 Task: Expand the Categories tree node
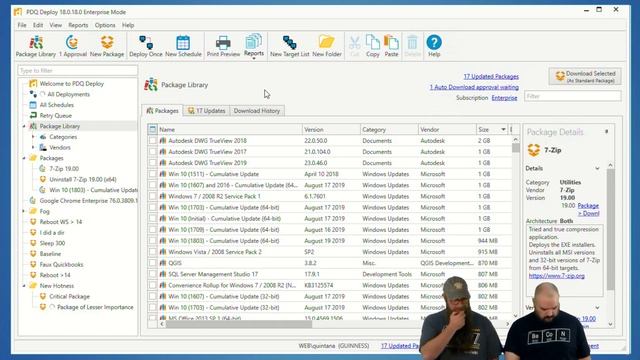(x=33, y=137)
